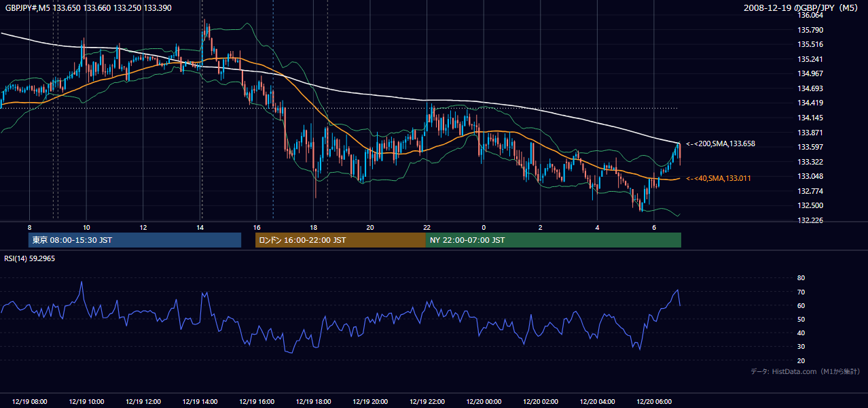Click the bottom time label 12/19 16:00
Screen dimensions: 868x408
click(x=256, y=402)
